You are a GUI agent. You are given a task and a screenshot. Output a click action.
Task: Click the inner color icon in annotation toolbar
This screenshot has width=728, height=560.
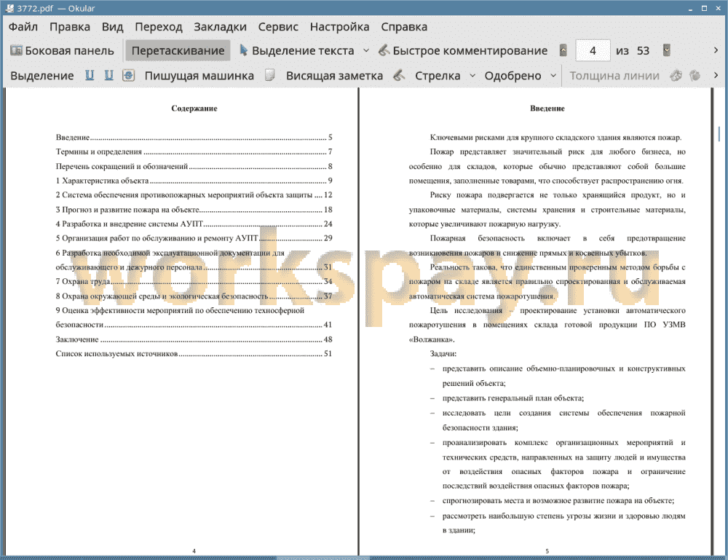pos(695,75)
